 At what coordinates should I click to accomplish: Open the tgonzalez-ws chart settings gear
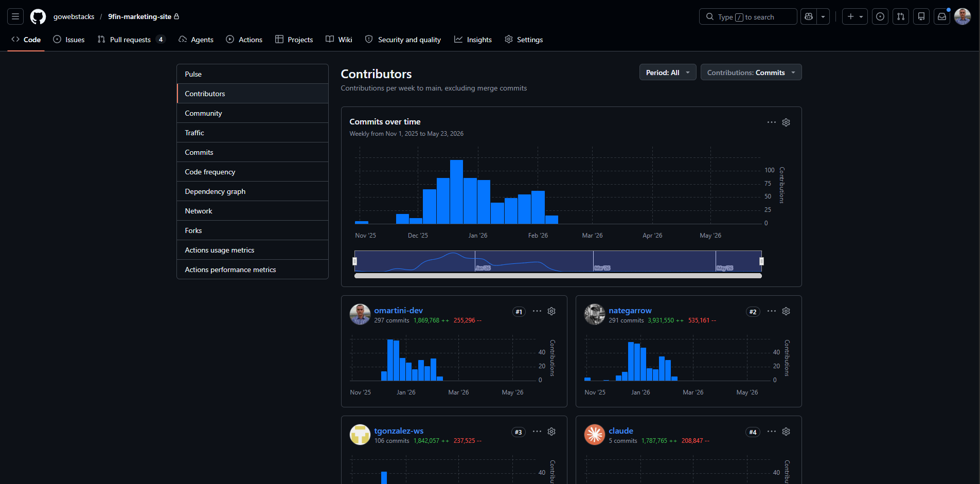pos(551,432)
